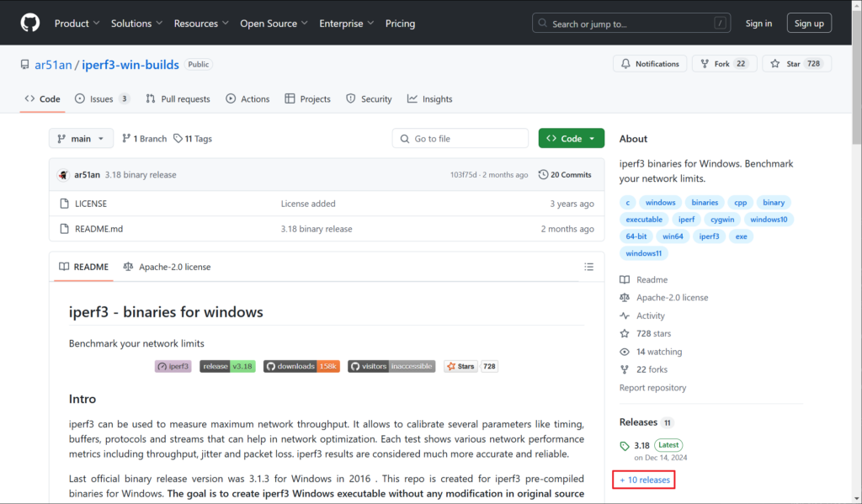Star the iperf3-win-builds repository
The image size is (862, 504).
tap(786, 64)
